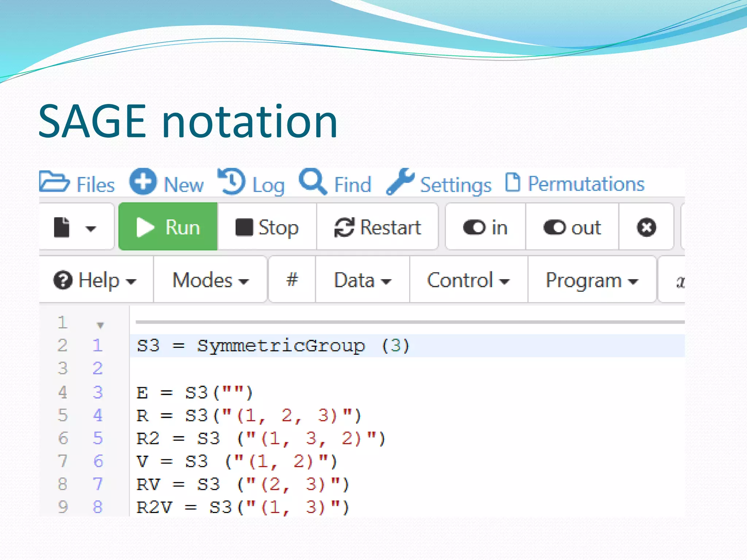This screenshot has width=747, height=560.
Task: Click Permutations file name link
Action: click(x=586, y=183)
